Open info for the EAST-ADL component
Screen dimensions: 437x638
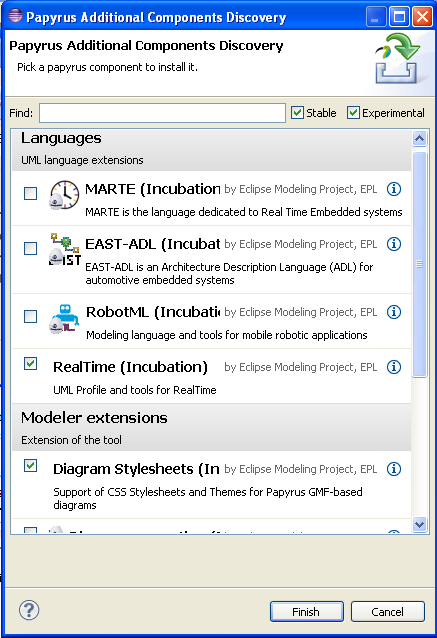(394, 244)
